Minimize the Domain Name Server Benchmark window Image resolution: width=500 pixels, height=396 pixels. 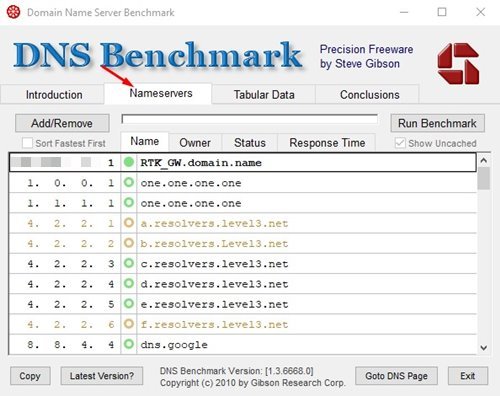tap(404, 12)
